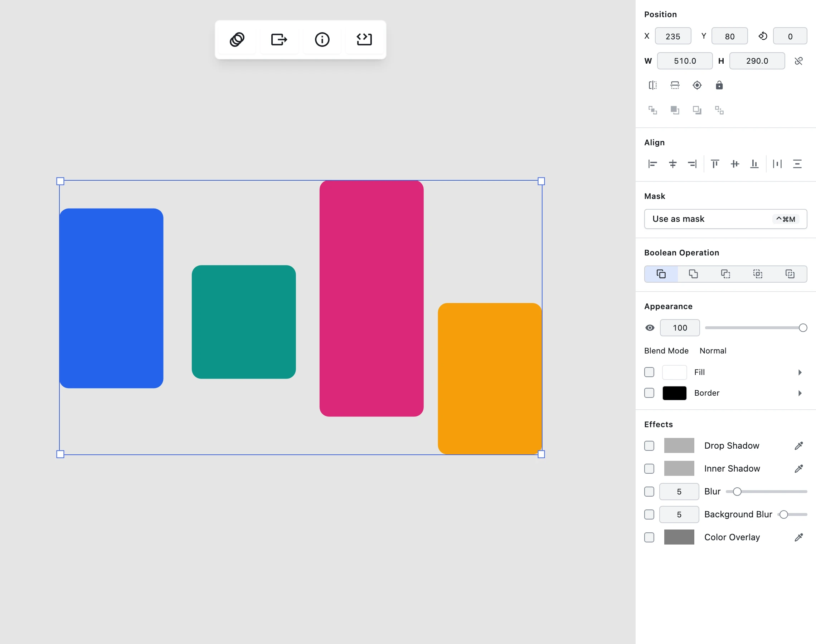816x644 pixels.
Task: Enable the Inner Shadow checkbox
Action: click(649, 469)
